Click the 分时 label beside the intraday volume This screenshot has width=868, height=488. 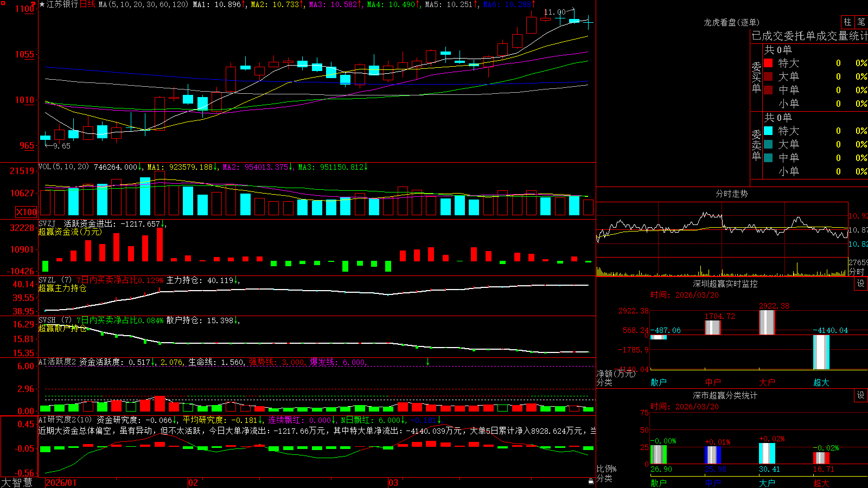click(x=857, y=272)
